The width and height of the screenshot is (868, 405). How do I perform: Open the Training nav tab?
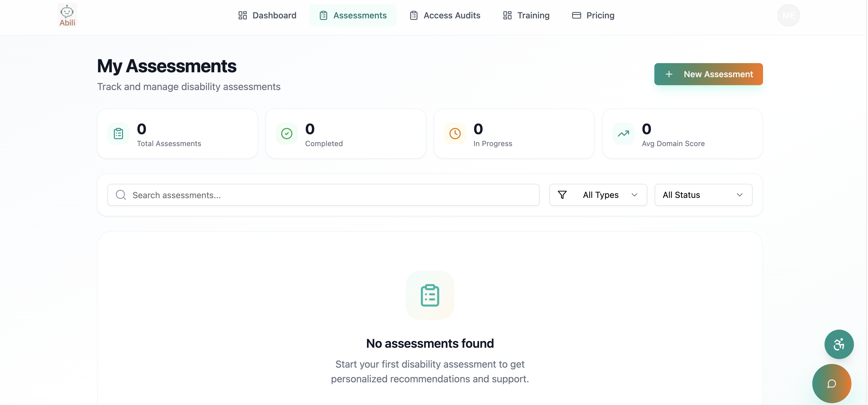[526, 16]
